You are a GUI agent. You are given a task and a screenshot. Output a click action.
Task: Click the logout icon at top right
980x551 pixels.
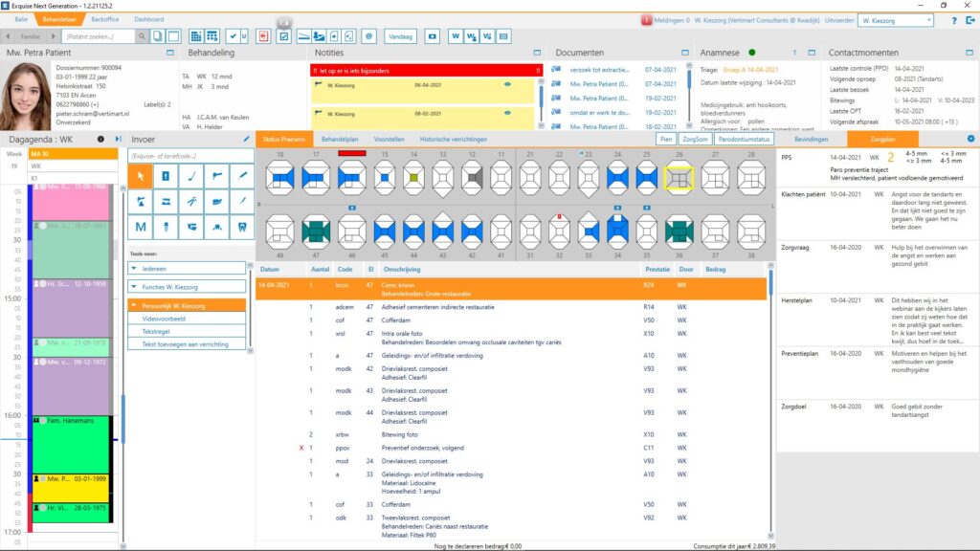click(970, 21)
